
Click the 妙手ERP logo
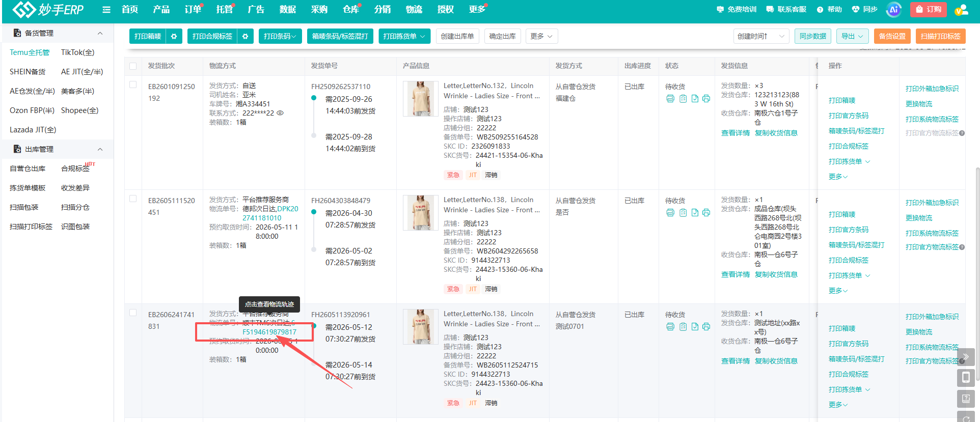[x=47, y=9]
